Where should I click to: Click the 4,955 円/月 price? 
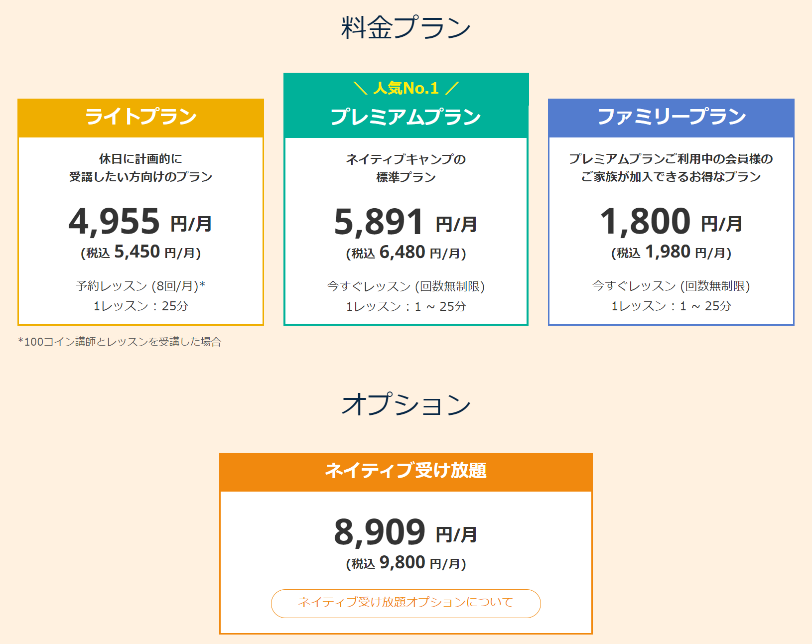coord(140,222)
